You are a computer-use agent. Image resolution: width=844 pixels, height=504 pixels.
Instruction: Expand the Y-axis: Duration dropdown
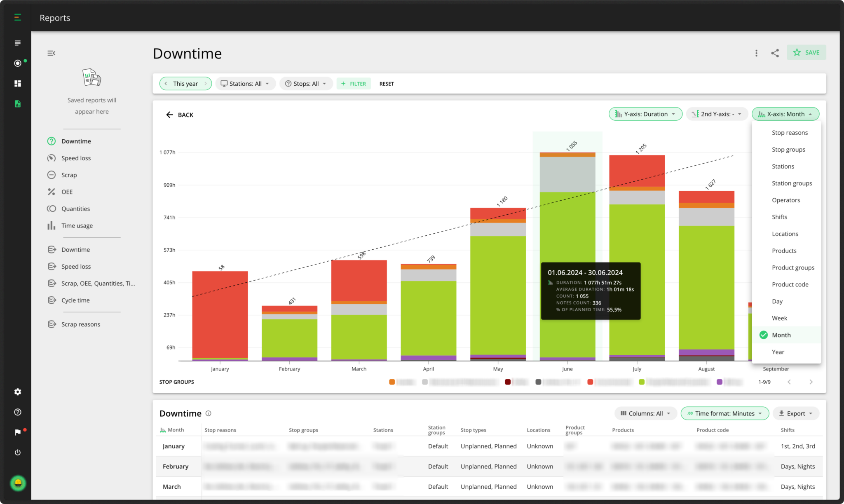645,114
